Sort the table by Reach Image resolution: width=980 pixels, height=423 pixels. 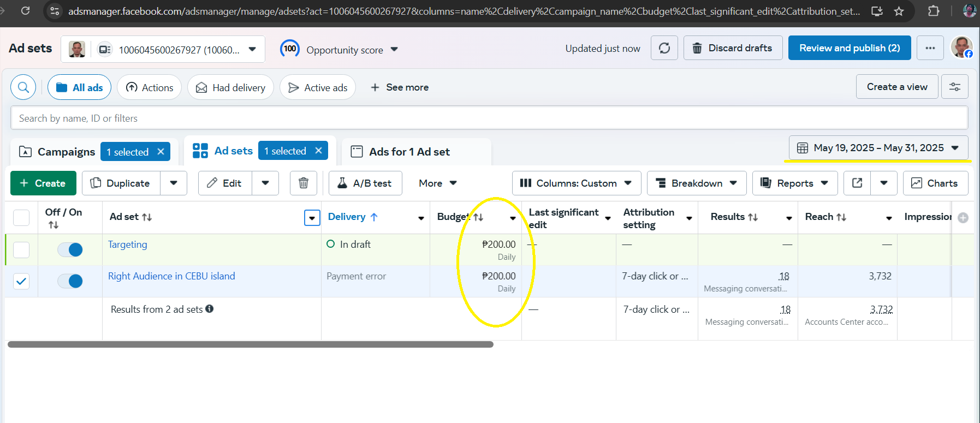pos(841,217)
